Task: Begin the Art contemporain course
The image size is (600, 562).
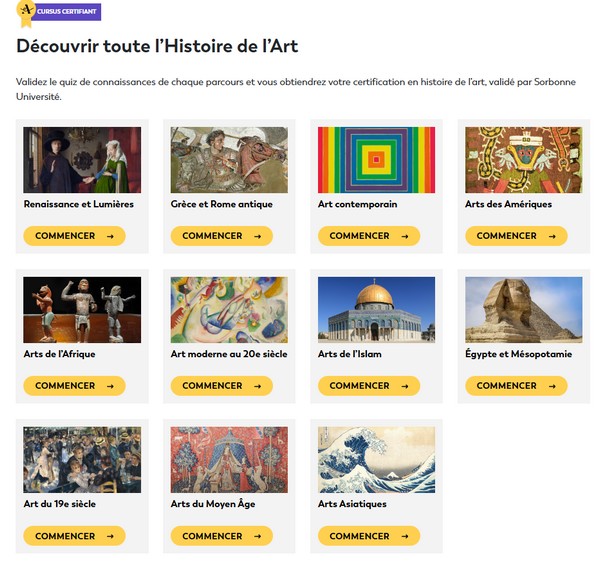Action: tap(369, 236)
